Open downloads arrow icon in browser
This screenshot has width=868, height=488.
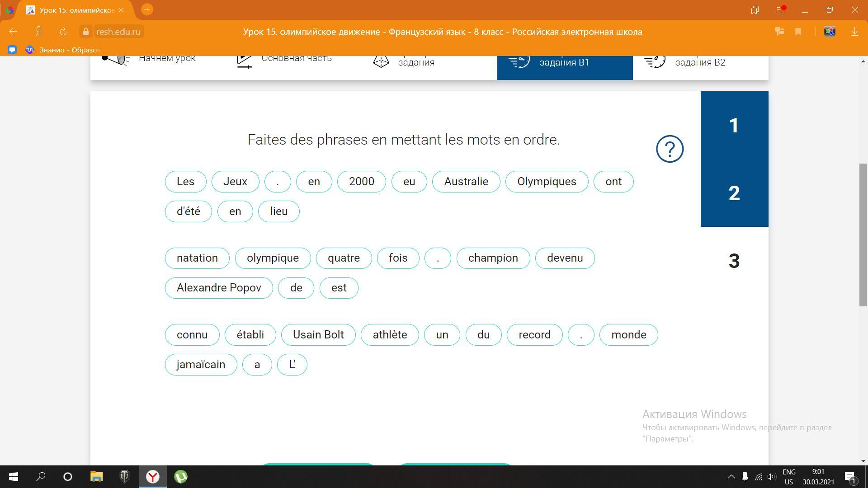coord(854,32)
